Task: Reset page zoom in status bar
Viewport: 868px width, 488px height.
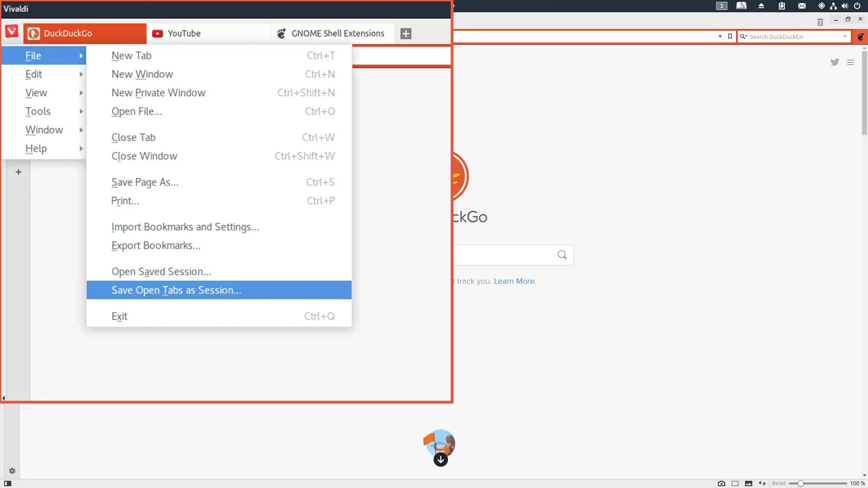Action: [778, 483]
